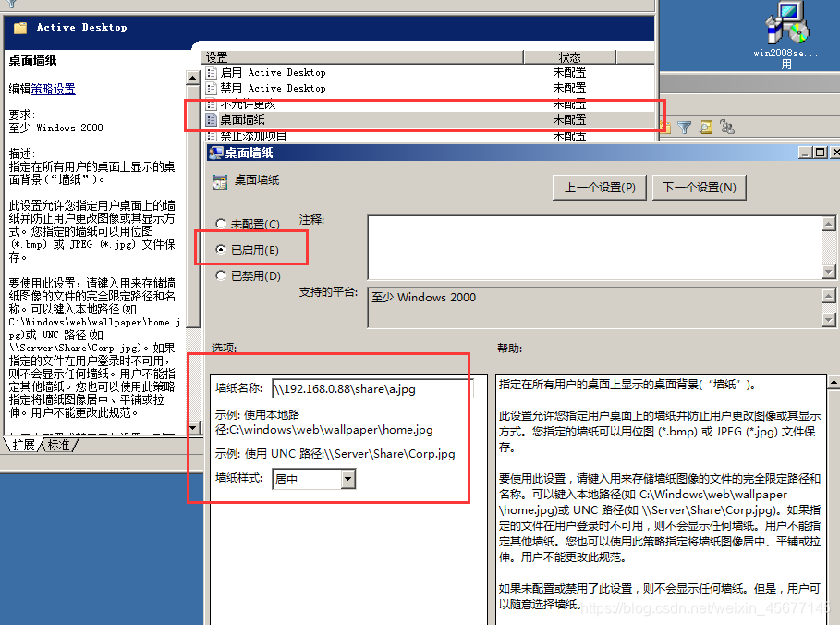Image resolution: width=840 pixels, height=625 pixels.
Task: Open the 筛选器 (filter) funnel icon
Action: click(x=683, y=127)
